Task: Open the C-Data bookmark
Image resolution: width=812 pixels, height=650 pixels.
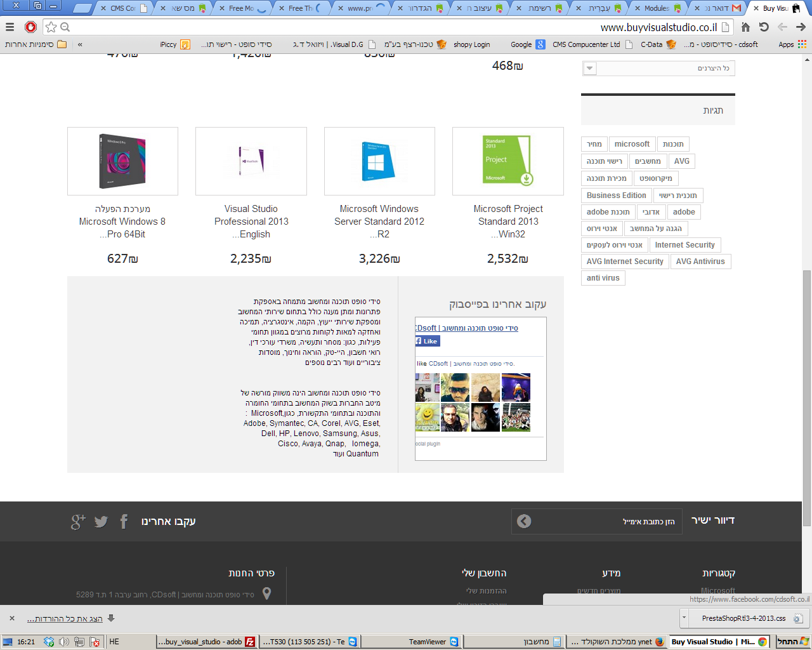Action: pos(658,44)
